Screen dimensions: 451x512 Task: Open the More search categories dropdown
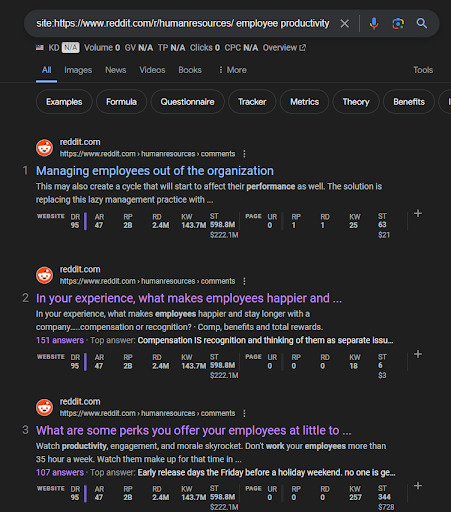tap(232, 70)
